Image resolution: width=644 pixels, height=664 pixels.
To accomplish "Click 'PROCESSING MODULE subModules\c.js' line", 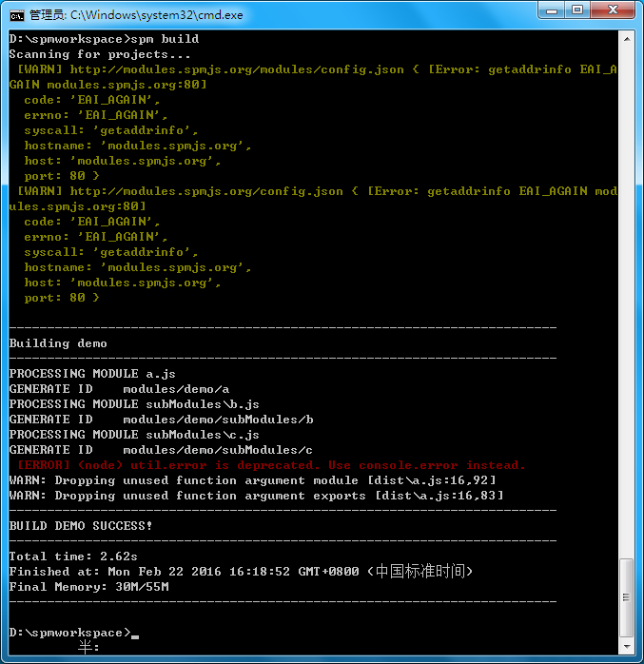I will 134,435.
